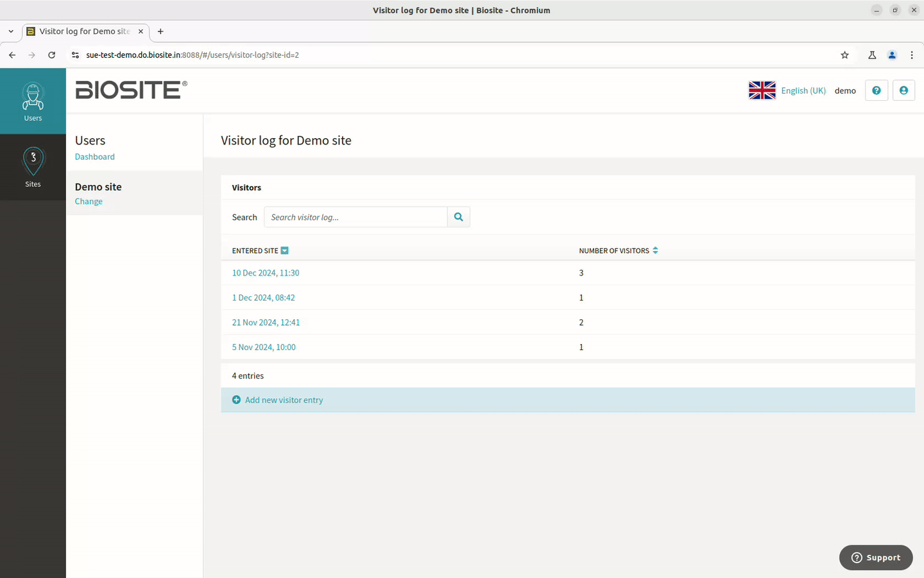
Task: Open the help question mark button
Action: [x=877, y=91]
